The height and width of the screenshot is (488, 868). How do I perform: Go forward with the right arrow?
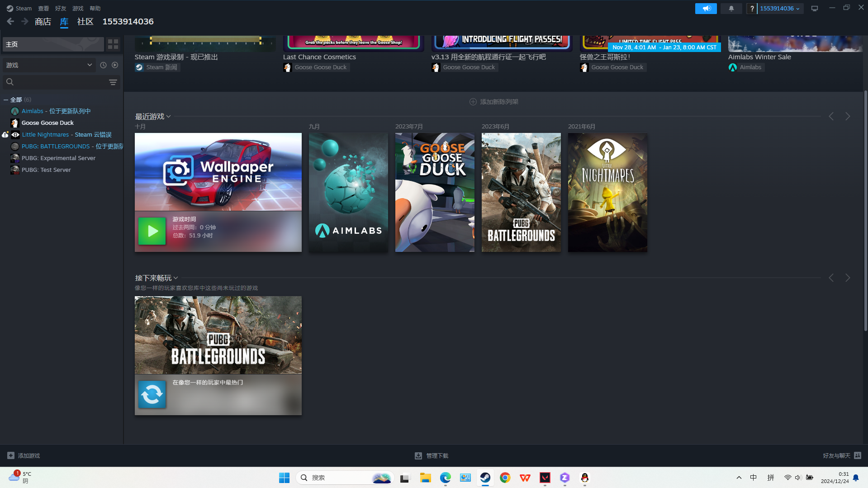coord(25,21)
